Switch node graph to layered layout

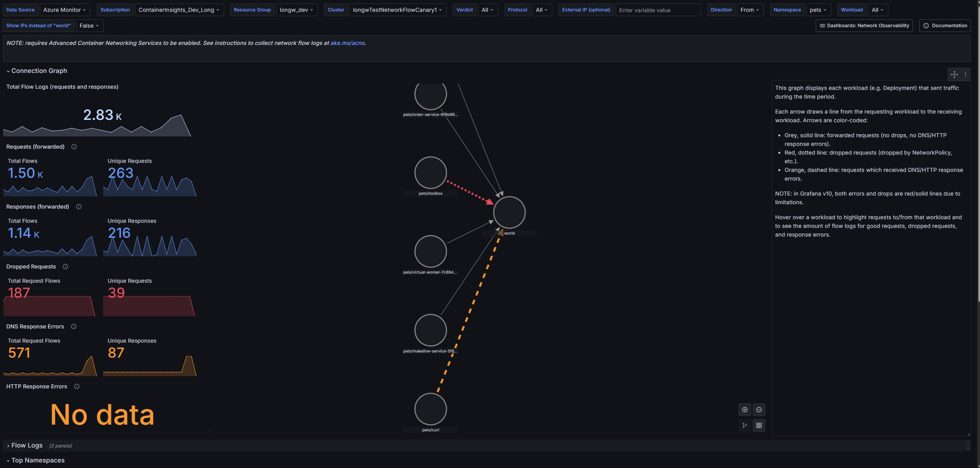744,425
